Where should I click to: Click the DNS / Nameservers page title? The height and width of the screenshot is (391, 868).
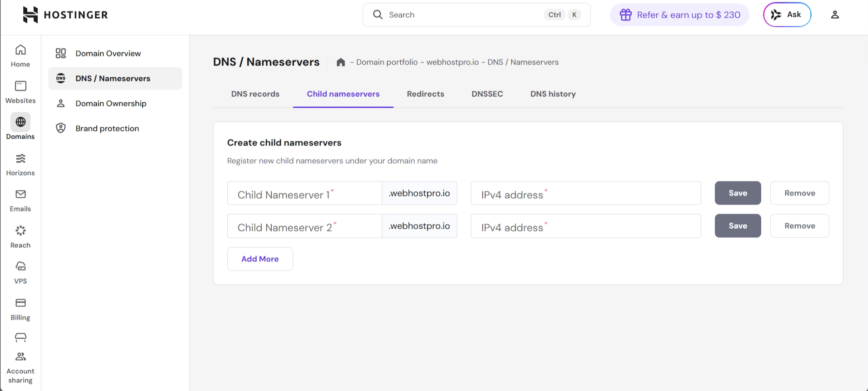[x=266, y=62]
